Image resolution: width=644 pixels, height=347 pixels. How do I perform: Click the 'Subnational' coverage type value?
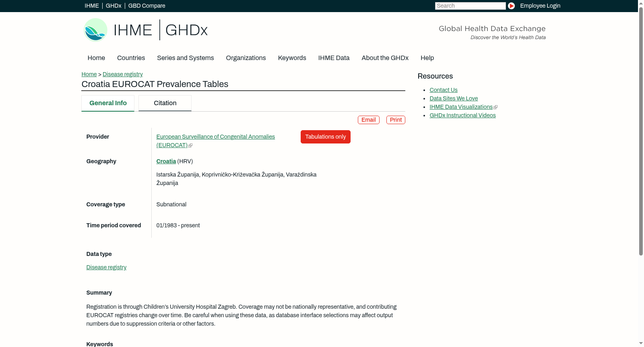171,204
